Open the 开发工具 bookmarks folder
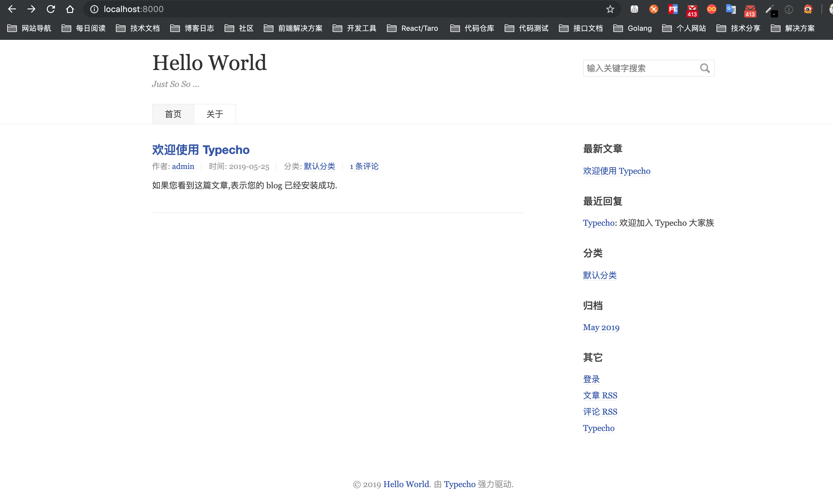833x504 pixels. pyautogui.click(x=354, y=28)
